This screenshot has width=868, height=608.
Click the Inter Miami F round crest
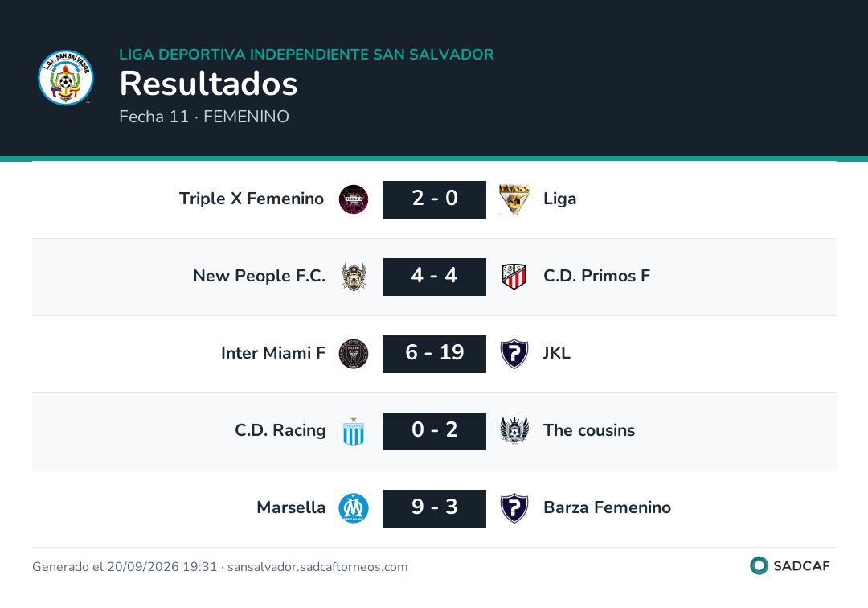point(354,354)
